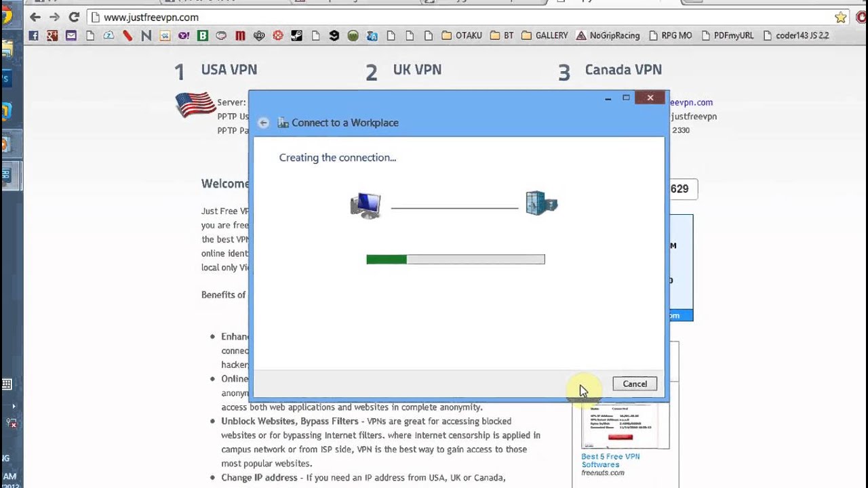Click the 'Creating the connection...' text
The height and width of the screenshot is (488, 868).
pyautogui.click(x=338, y=158)
